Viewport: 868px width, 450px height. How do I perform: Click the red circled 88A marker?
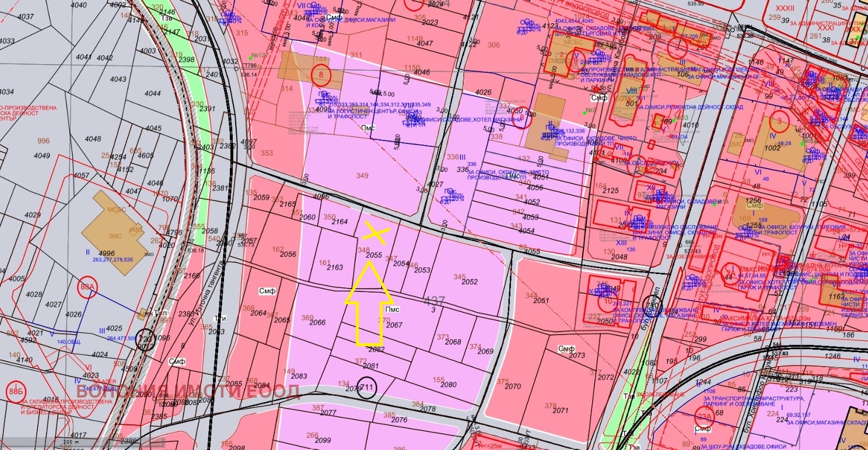click(87, 287)
